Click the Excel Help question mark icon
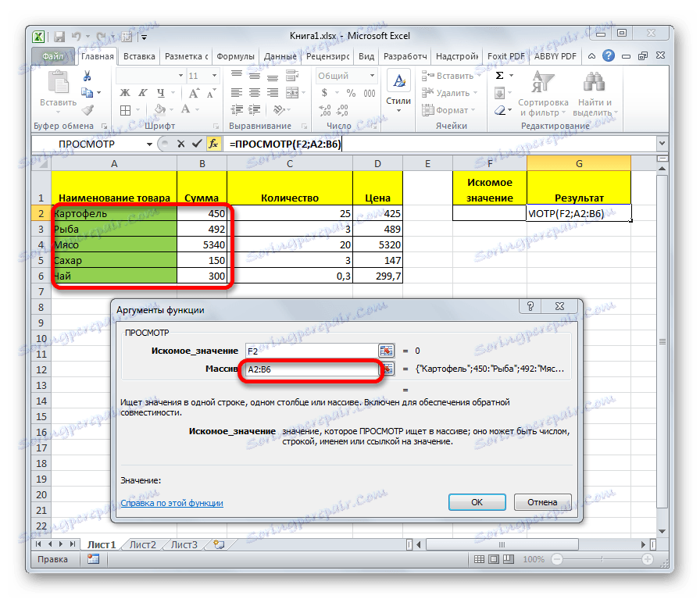The image size is (700, 599). coord(608,55)
